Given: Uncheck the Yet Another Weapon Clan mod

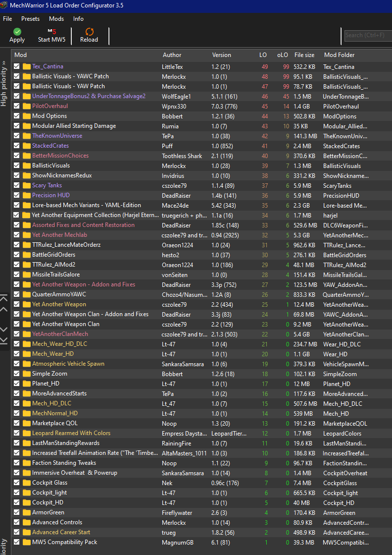Looking at the screenshot, I should (x=17, y=324).
